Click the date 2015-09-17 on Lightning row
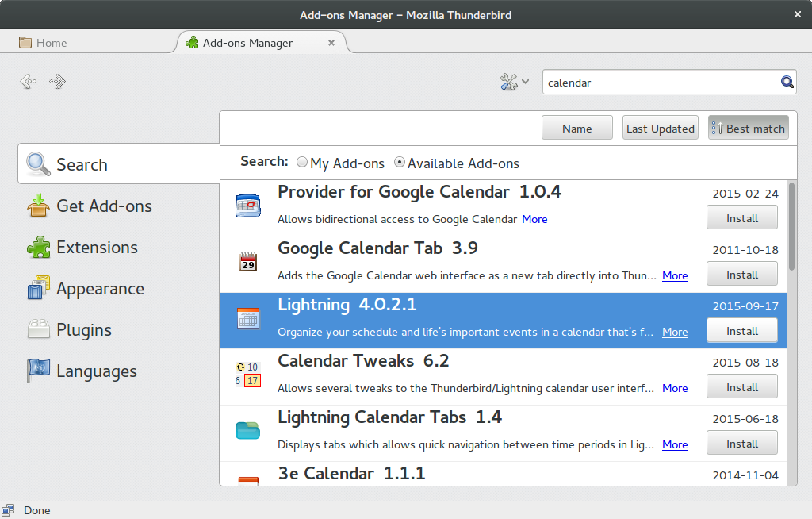This screenshot has width=812, height=519. tap(745, 306)
